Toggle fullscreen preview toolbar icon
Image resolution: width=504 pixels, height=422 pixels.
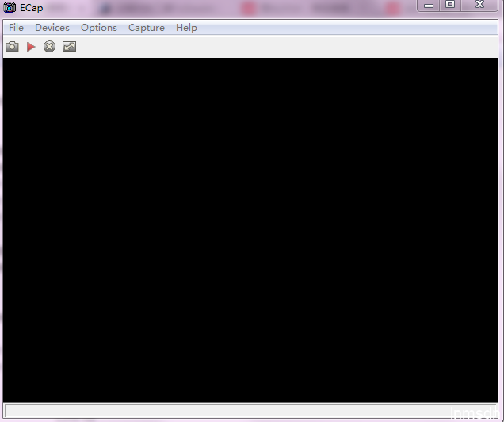70,47
